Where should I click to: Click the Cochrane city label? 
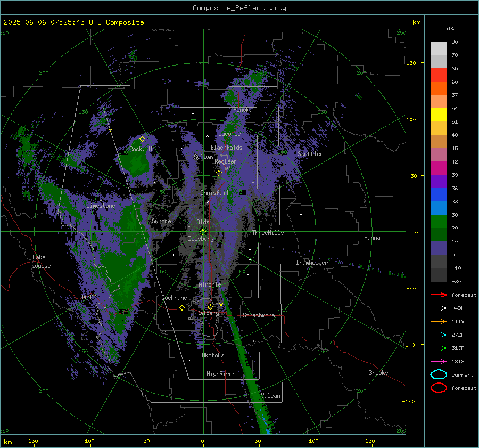click(174, 298)
